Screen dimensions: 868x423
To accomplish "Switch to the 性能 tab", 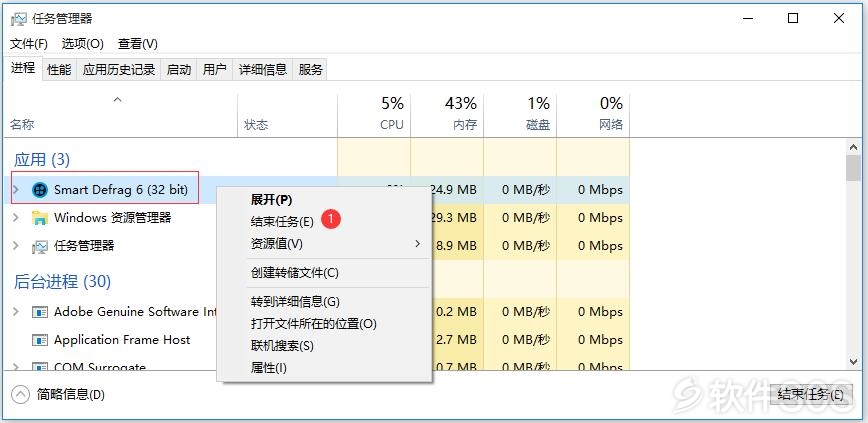I will click(x=59, y=70).
